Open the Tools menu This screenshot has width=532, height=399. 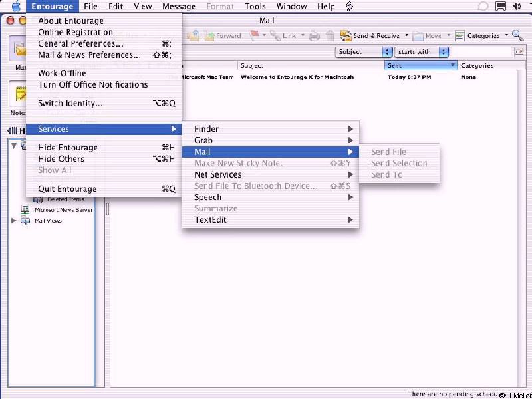[x=255, y=7]
